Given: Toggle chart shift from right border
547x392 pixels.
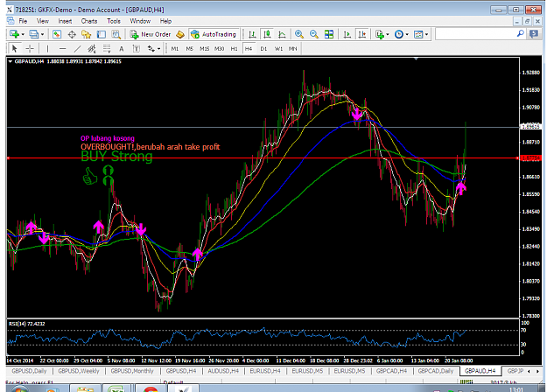Looking at the screenshot, I should [x=362, y=34].
